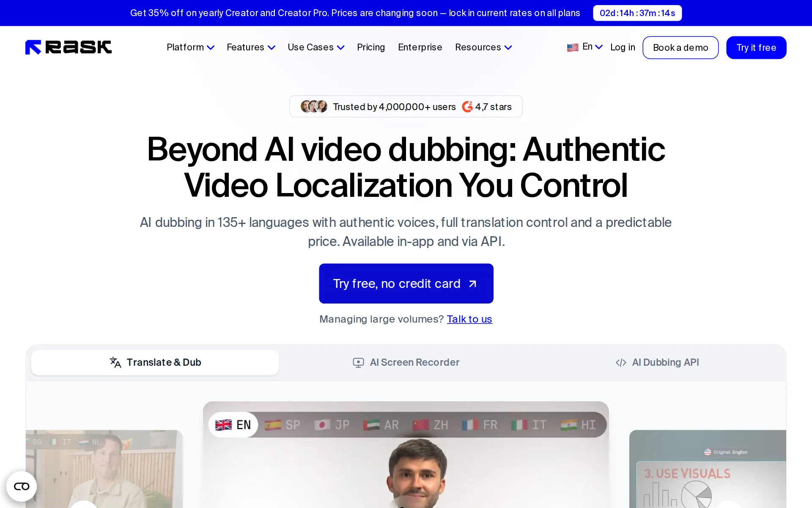Select the AR Arabic flag language chip
Viewport: 812px width, 508px height.
click(x=381, y=425)
